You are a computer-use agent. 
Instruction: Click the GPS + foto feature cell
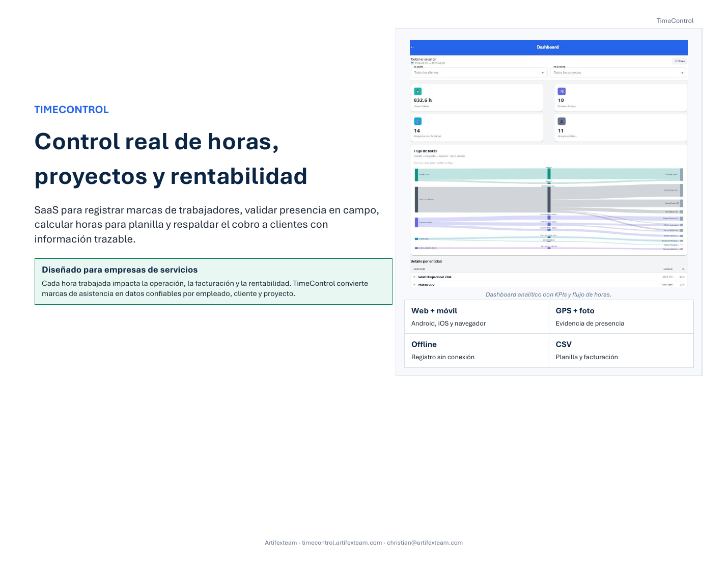click(x=621, y=317)
